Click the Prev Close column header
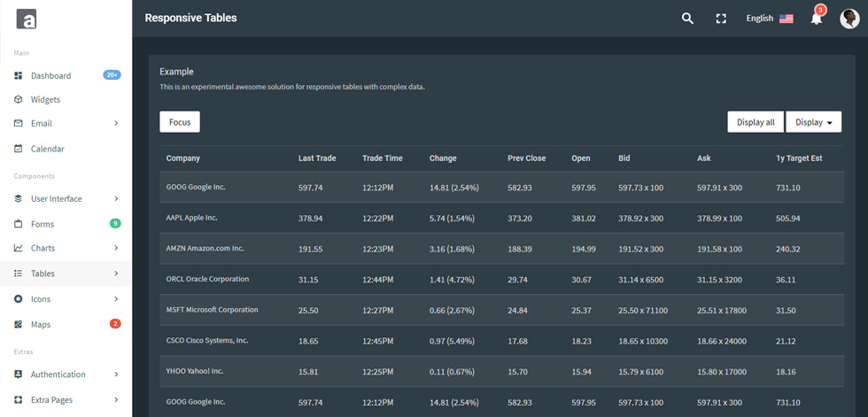The width and height of the screenshot is (868, 417). (526, 158)
